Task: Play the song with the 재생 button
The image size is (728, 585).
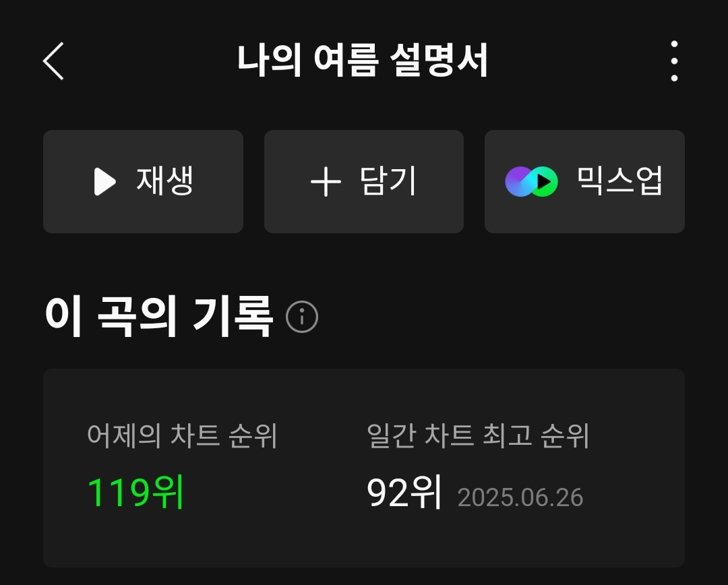Action: tap(143, 181)
